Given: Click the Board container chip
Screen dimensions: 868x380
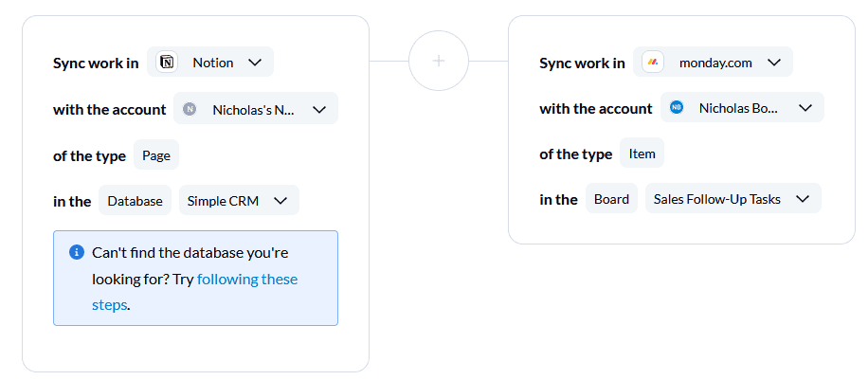Looking at the screenshot, I should pos(612,198).
